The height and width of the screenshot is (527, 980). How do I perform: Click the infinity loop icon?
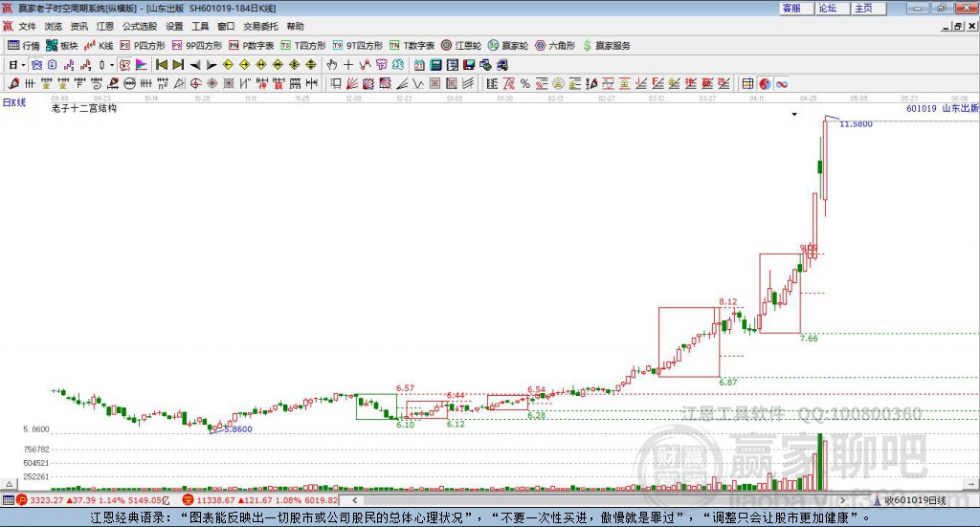pyautogui.click(x=782, y=83)
